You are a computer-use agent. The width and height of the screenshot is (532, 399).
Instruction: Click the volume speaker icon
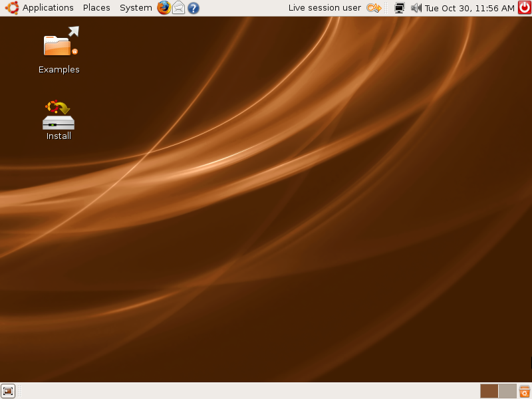coord(416,8)
